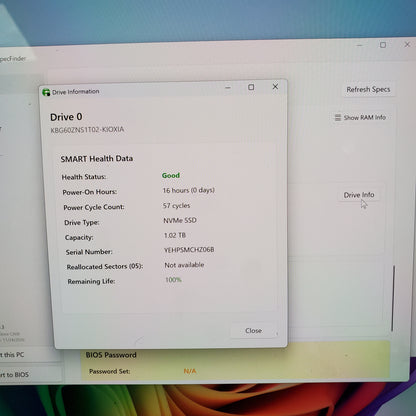
Task: Click the Health Status label
Action: pos(84,177)
